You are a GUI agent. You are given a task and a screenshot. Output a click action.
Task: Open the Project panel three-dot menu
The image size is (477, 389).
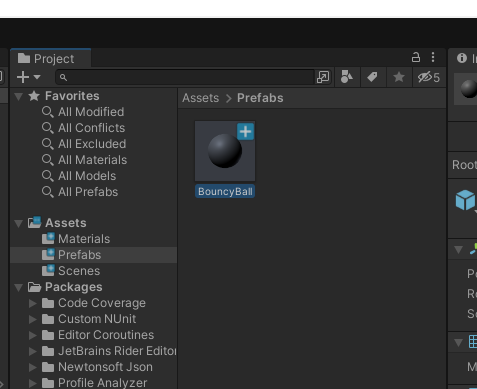coord(433,57)
